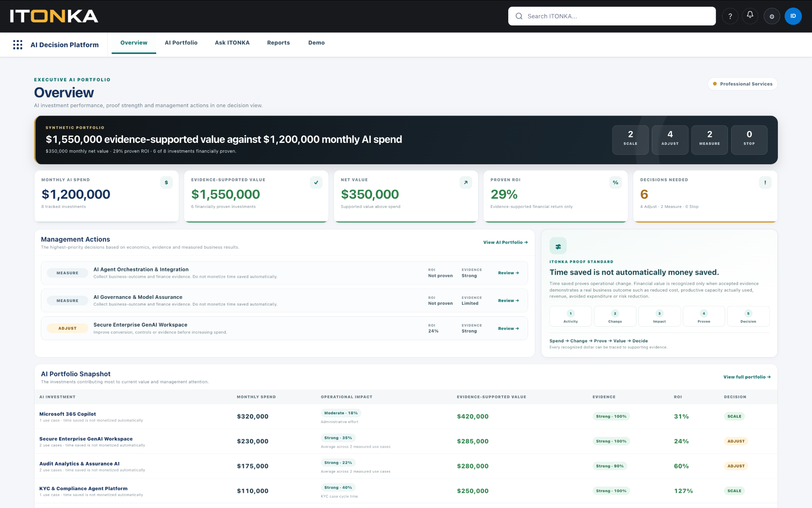Open the Ask ITONKA tab
Viewport: 812px width, 508px height.
click(x=232, y=43)
